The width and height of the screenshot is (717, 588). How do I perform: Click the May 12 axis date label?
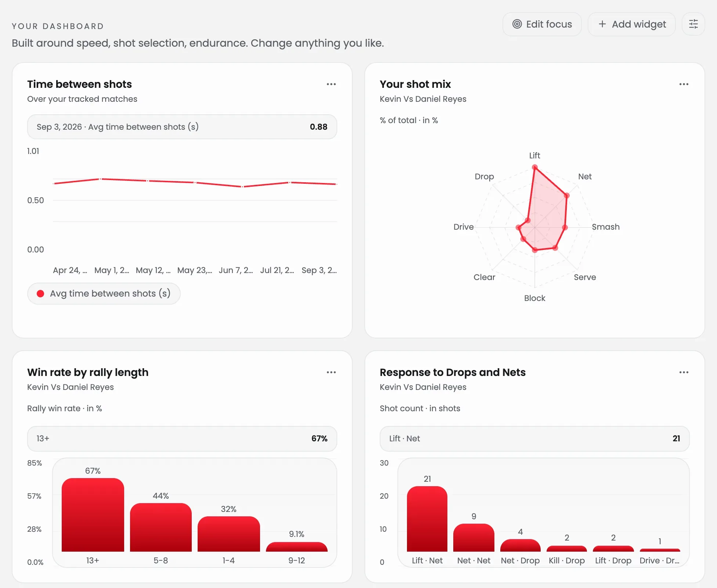153,270
